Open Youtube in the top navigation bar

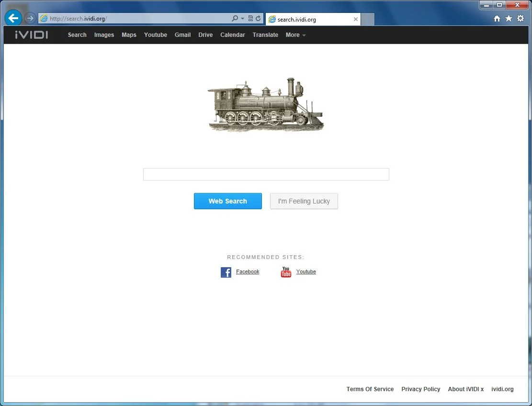click(156, 35)
